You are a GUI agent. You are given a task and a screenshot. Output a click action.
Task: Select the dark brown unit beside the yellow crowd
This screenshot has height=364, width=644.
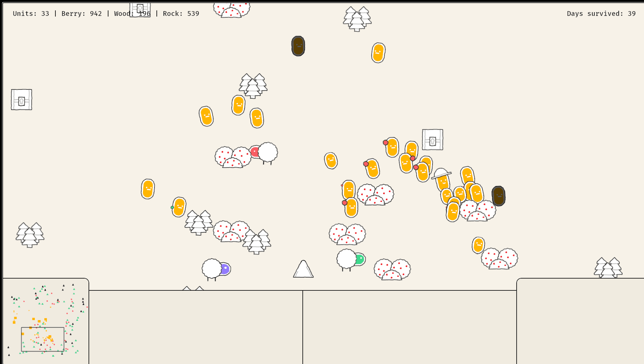point(498,196)
